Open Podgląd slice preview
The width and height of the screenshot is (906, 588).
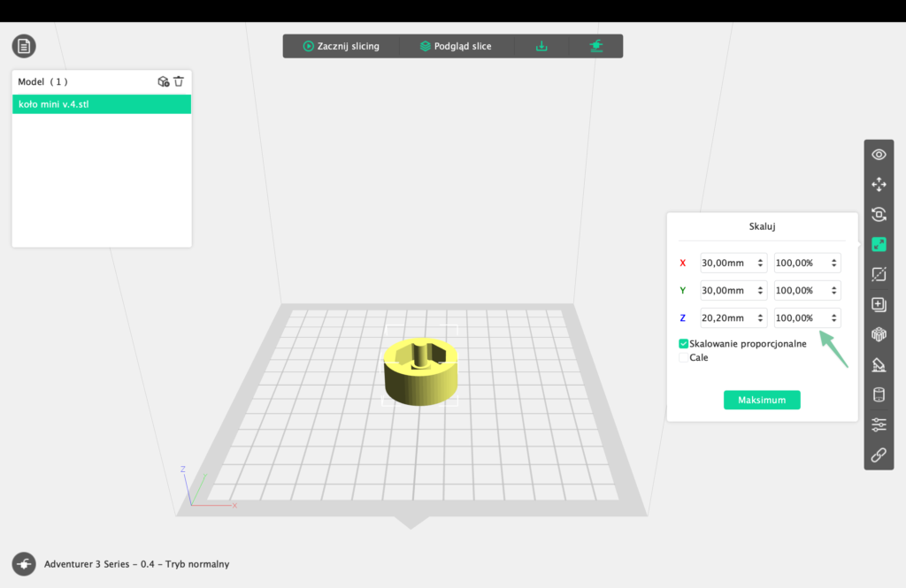pyautogui.click(x=456, y=46)
